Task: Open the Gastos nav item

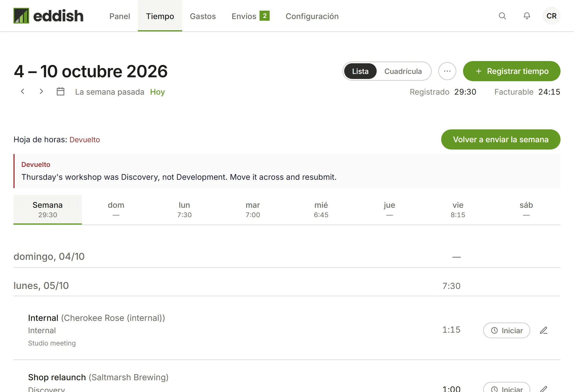Action: tap(203, 16)
